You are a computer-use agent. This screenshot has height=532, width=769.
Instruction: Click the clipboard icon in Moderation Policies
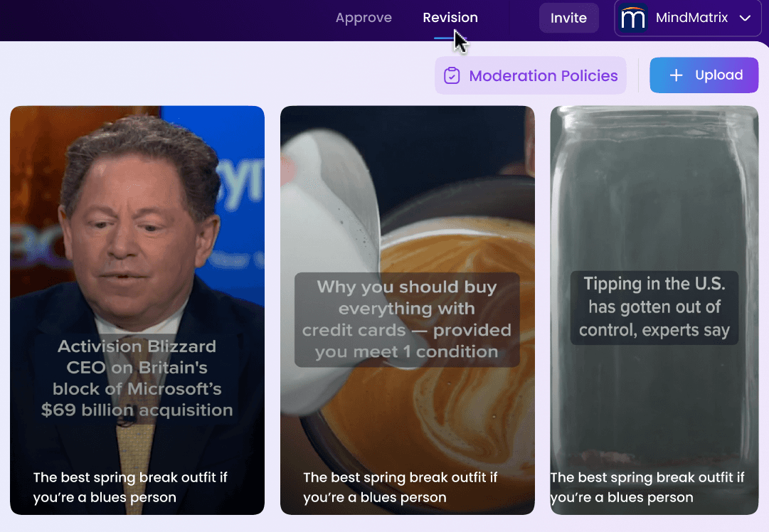click(x=452, y=75)
